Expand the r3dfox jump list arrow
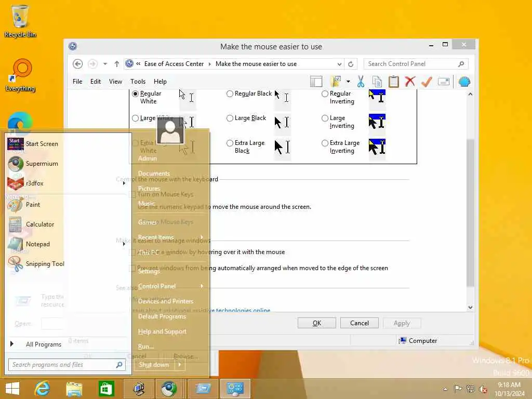The width and height of the screenshot is (532, 399). click(124, 183)
